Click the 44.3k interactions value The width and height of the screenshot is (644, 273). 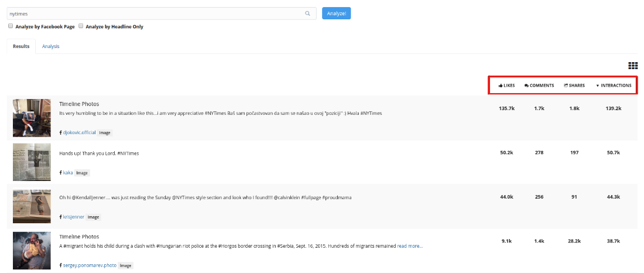(613, 196)
